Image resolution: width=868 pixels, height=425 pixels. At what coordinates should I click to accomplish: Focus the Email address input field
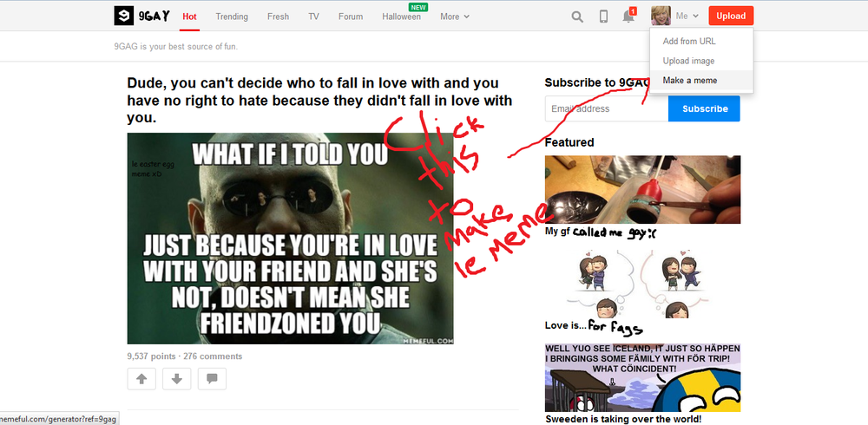pos(606,108)
